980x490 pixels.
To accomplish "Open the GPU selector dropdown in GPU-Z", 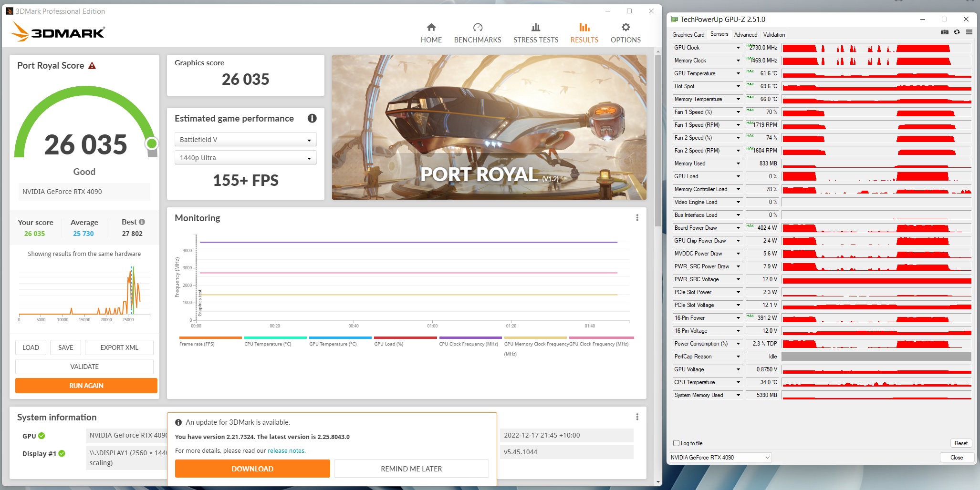I will click(720, 458).
